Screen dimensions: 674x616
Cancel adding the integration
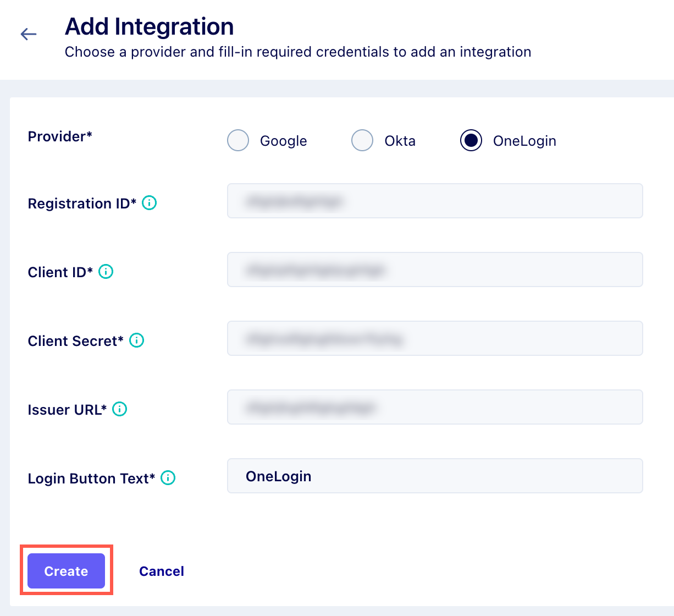162,571
